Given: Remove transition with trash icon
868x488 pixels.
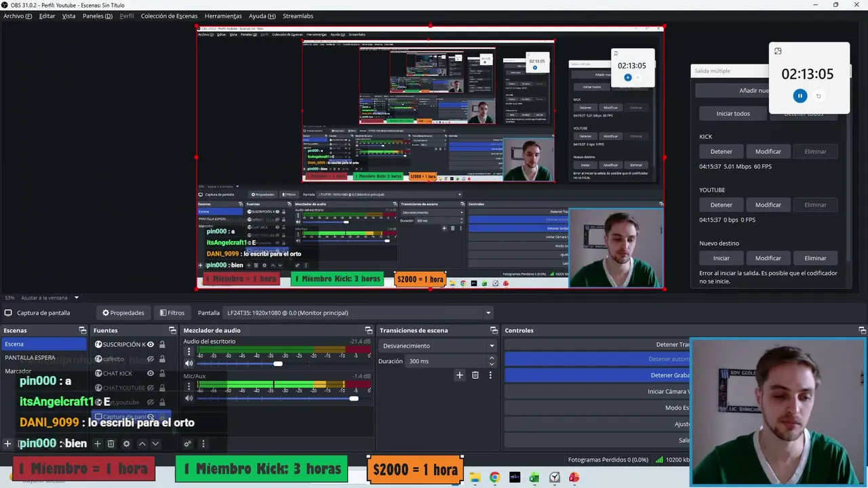Looking at the screenshot, I should pos(475,375).
